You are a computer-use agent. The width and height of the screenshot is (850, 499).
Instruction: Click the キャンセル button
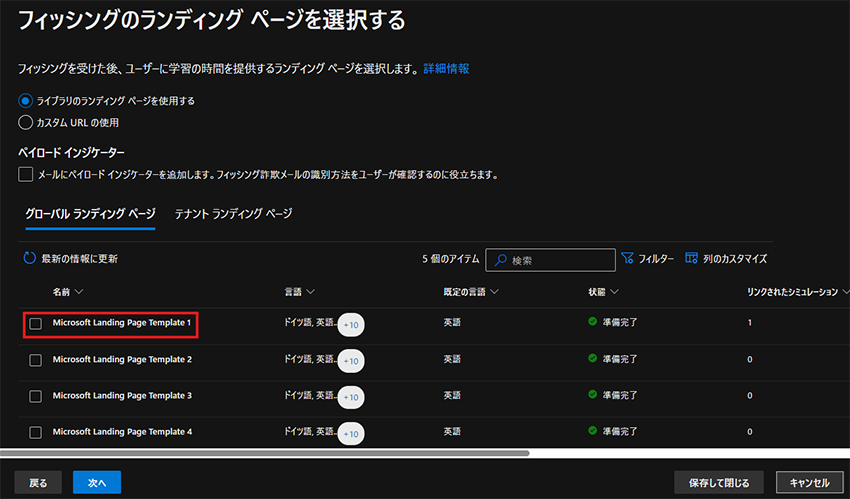pyautogui.click(x=809, y=482)
